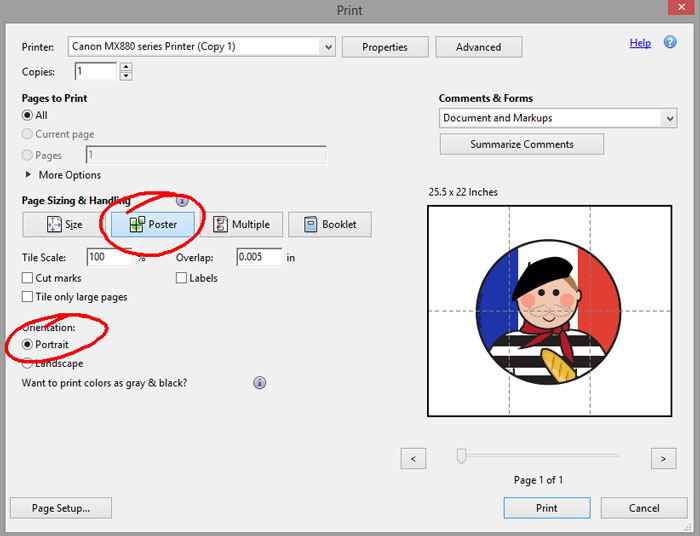This screenshot has width=700, height=536.
Task: Click the Summarize Comments button
Action: (522, 144)
